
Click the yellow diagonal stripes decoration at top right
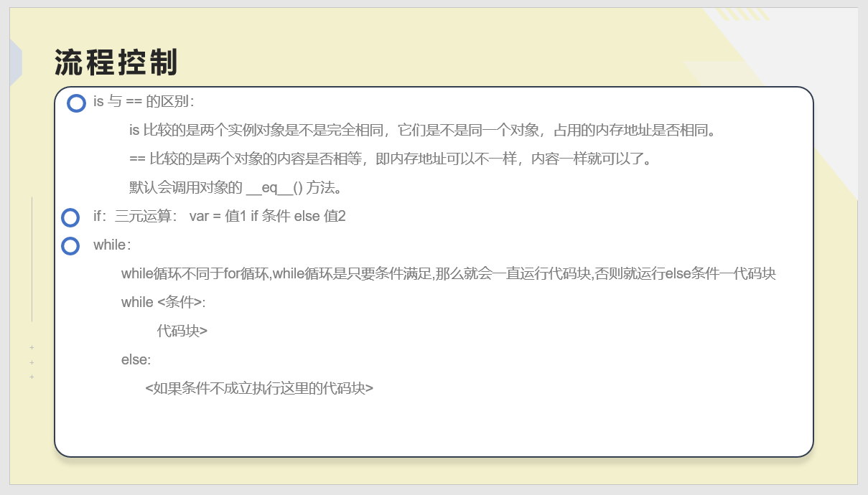pos(743,14)
